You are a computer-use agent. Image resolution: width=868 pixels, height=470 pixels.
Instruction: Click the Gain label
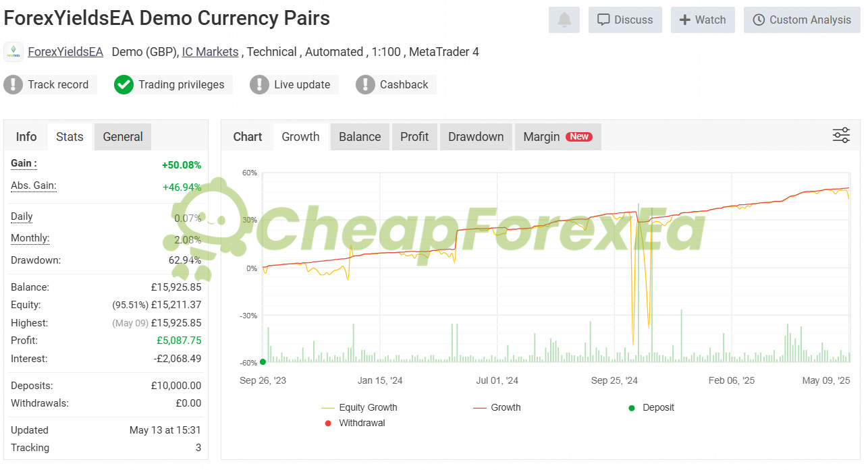click(24, 163)
